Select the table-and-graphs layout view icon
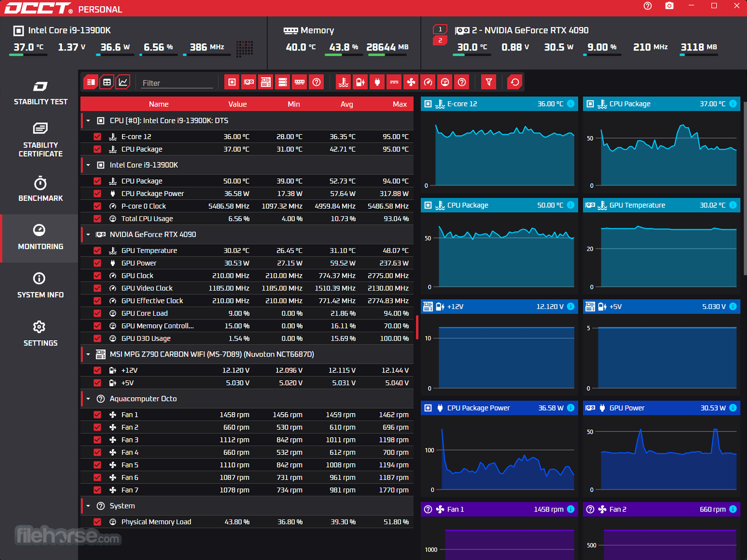This screenshot has height=560, width=747. point(91,82)
